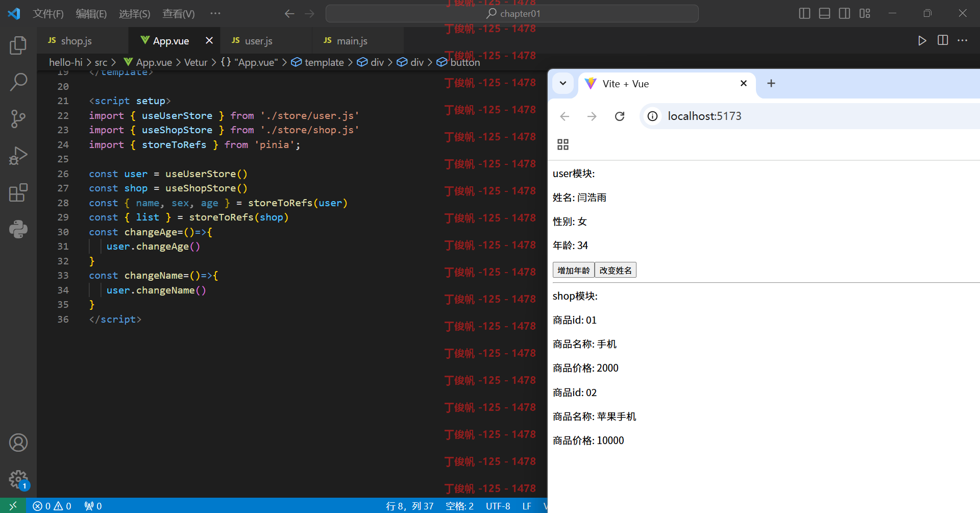Click the 增加年龄 button
The image size is (980, 513).
[573, 270]
